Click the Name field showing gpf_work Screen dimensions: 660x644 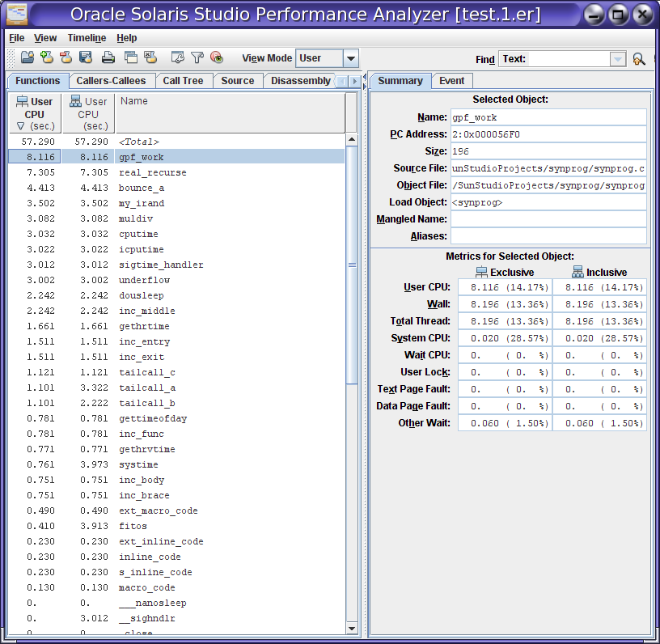click(x=548, y=117)
